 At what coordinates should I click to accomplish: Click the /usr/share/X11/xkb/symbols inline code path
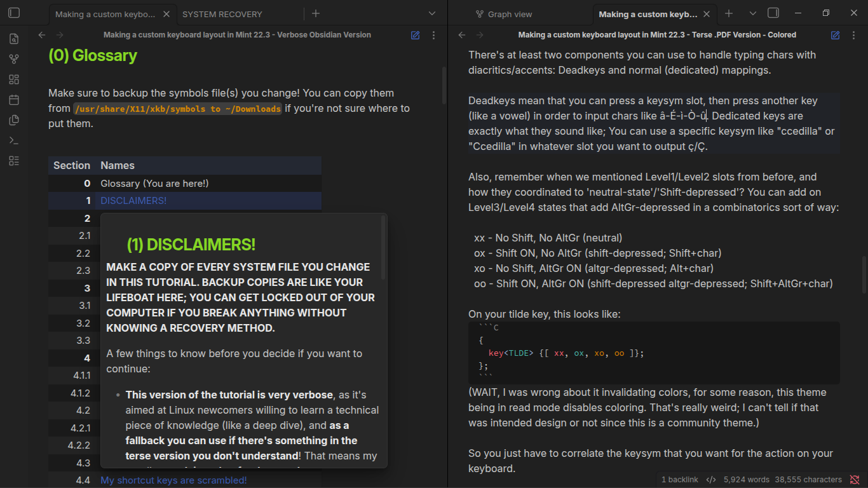click(x=177, y=109)
